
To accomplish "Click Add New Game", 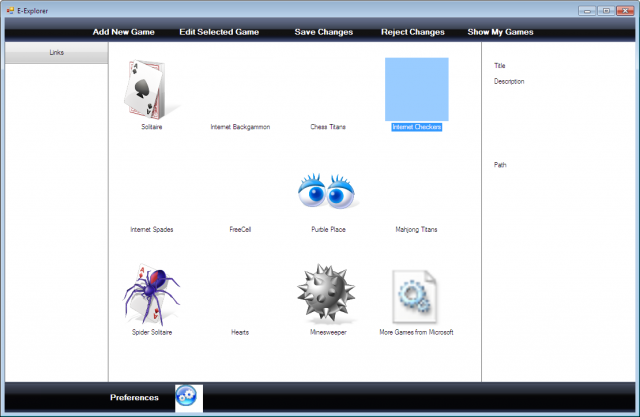I will (x=124, y=32).
